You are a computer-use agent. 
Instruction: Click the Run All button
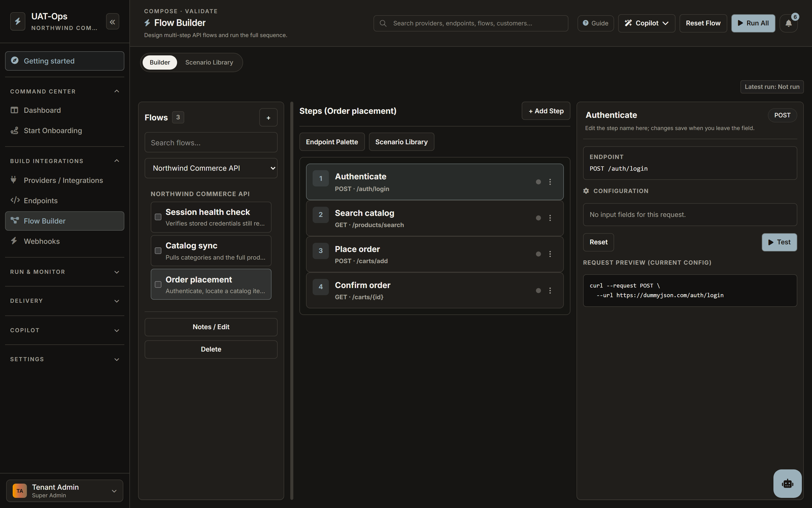point(753,23)
